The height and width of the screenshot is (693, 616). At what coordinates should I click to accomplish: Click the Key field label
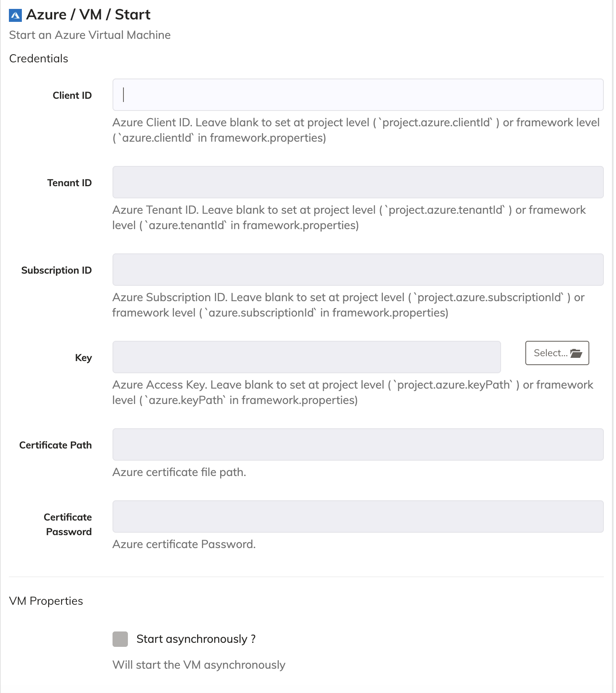click(x=83, y=357)
